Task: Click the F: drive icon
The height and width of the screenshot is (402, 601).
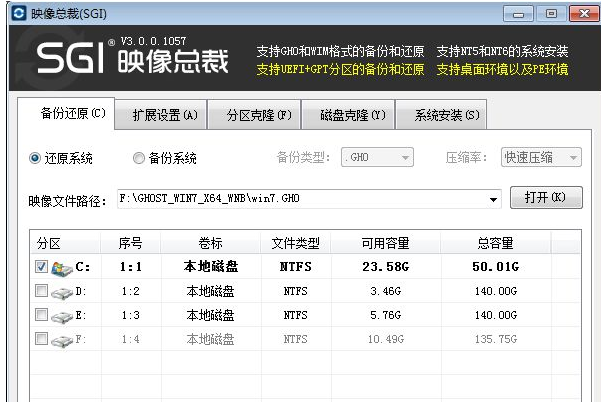Action: click(61, 339)
